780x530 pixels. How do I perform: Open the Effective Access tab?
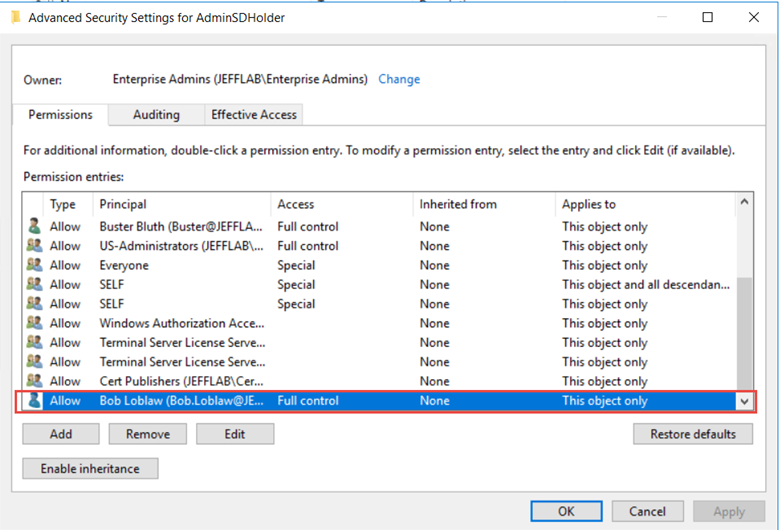pyautogui.click(x=254, y=115)
